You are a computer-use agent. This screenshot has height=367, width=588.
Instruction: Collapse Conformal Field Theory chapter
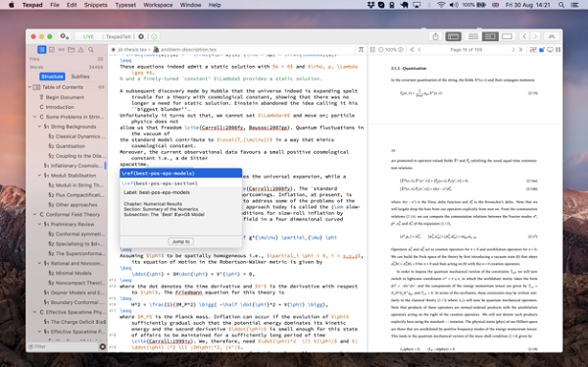tap(35, 214)
